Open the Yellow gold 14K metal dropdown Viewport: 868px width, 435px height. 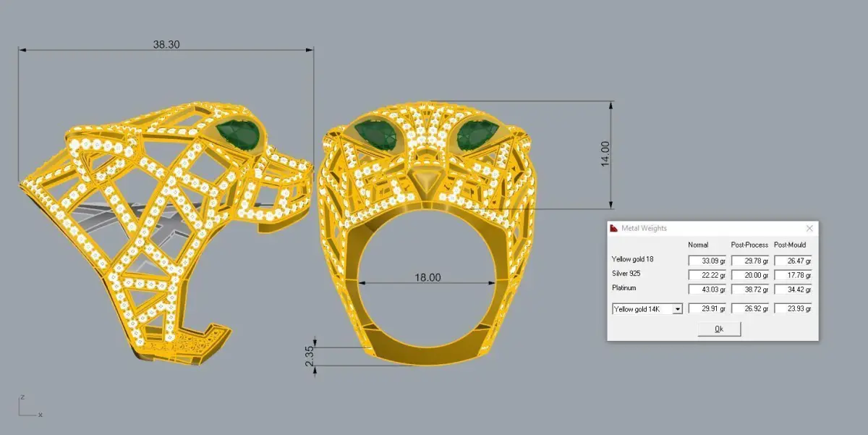647,308
